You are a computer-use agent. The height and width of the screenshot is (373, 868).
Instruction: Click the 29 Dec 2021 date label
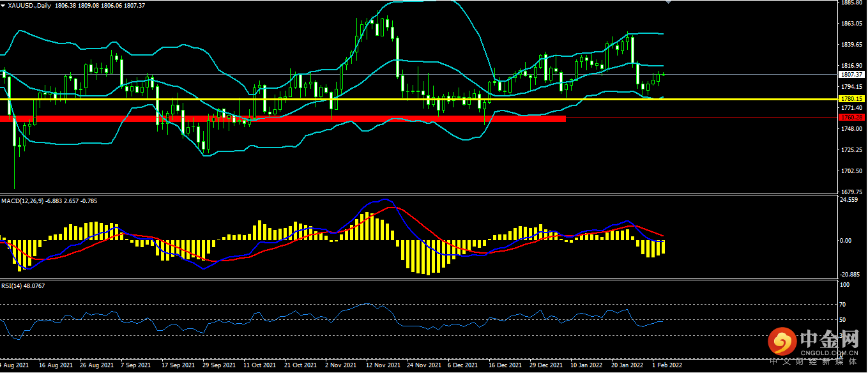[x=545, y=366]
